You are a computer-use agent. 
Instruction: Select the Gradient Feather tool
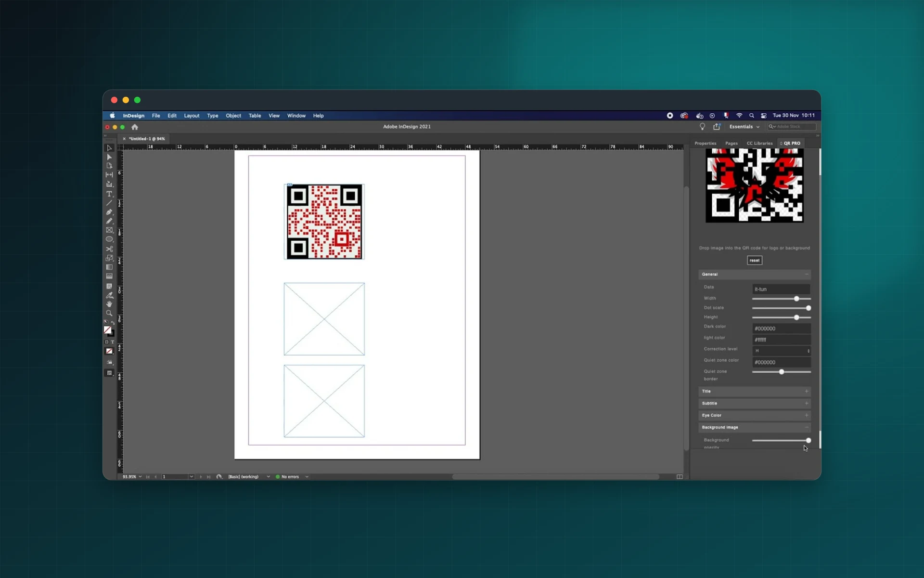[x=109, y=276]
